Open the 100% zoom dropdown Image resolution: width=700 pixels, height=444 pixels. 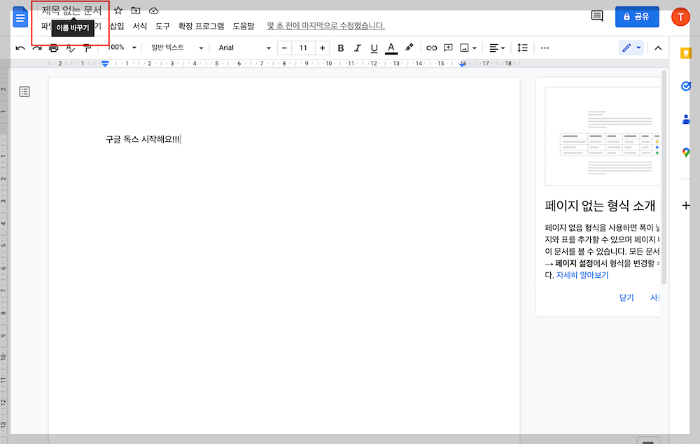click(121, 47)
